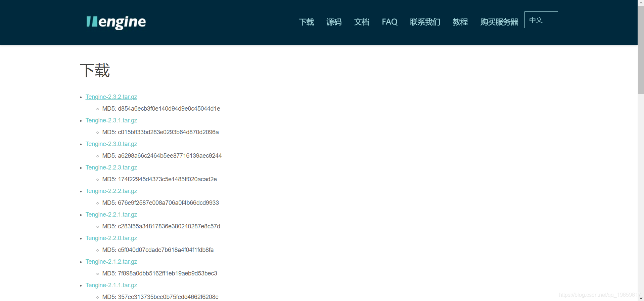This screenshot has width=644, height=301.
Task: Click the MD5 text 676e9f2587e008a706a0f4b66dcd9933
Action: coord(168,203)
